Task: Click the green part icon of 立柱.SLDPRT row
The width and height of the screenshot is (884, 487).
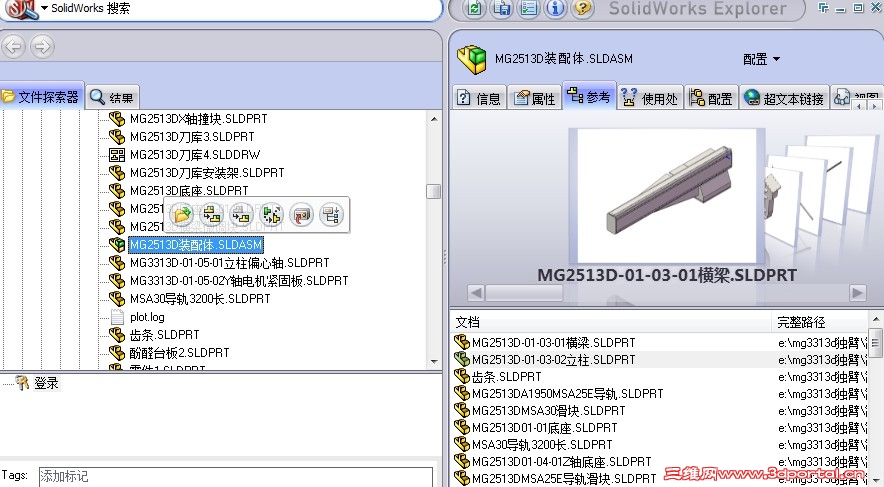Action: pos(462,359)
